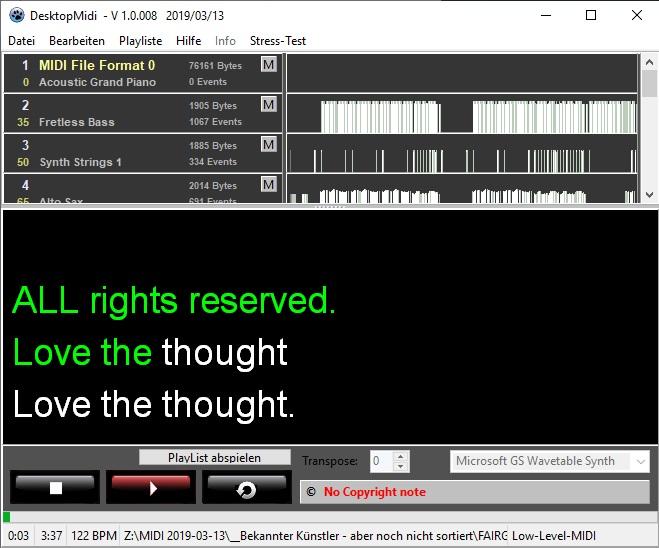The height and width of the screenshot is (548, 659).
Task: Click the total duration 3:37
Action: coord(51,536)
